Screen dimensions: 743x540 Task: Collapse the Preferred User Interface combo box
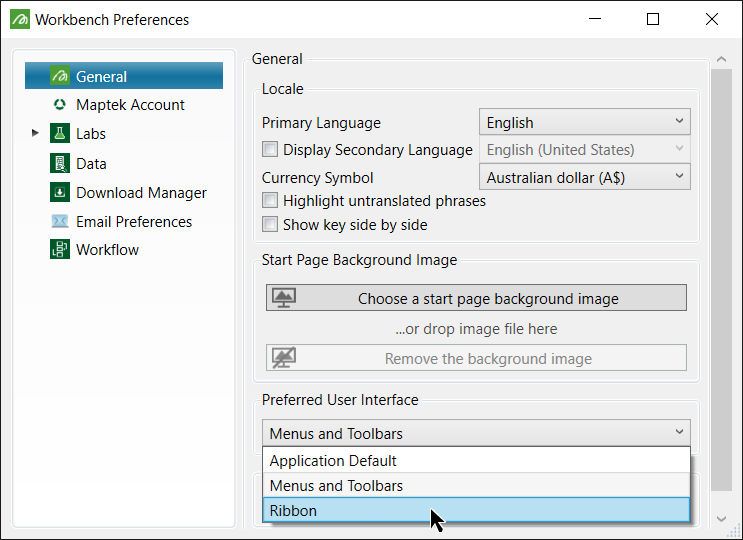click(680, 433)
